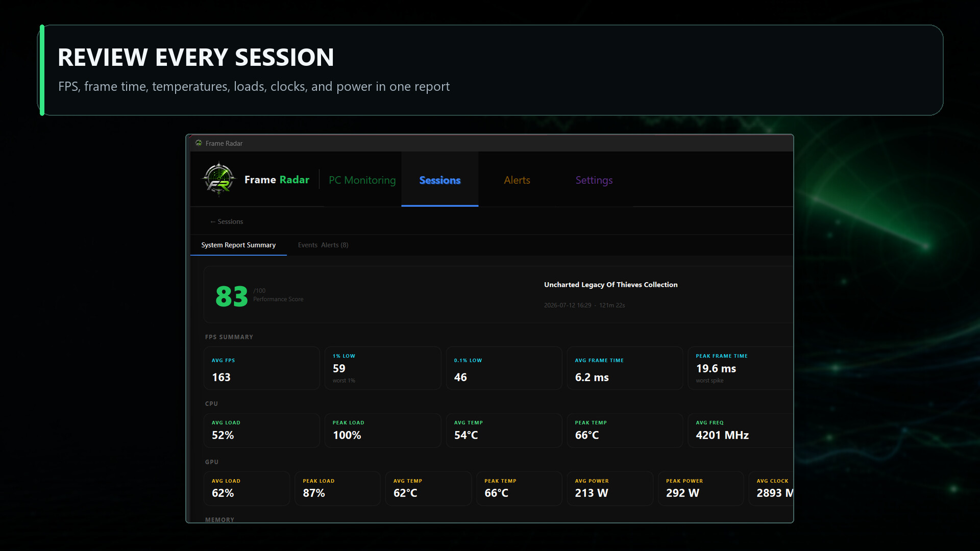The height and width of the screenshot is (551, 980).
Task: Click the session date '2026-07-12 16:29'
Action: tap(568, 305)
